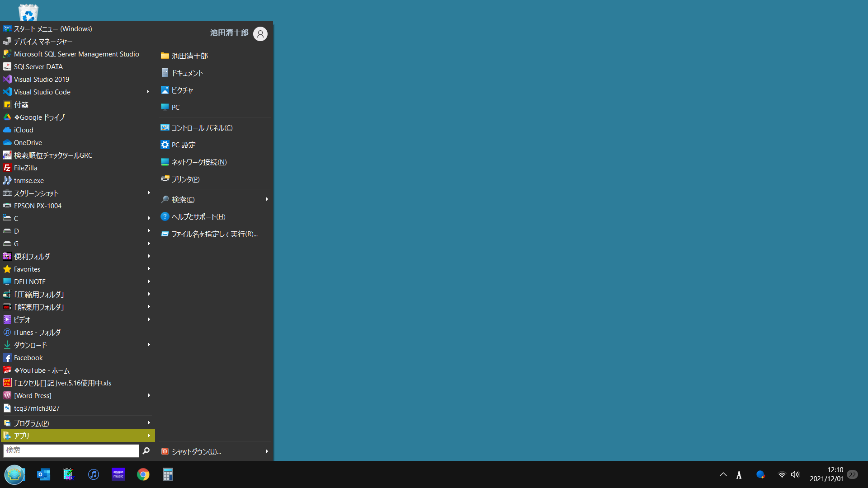The height and width of the screenshot is (488, 868).
Task: Open Google Chrome from the taskbar
Action: click(143, 474)
